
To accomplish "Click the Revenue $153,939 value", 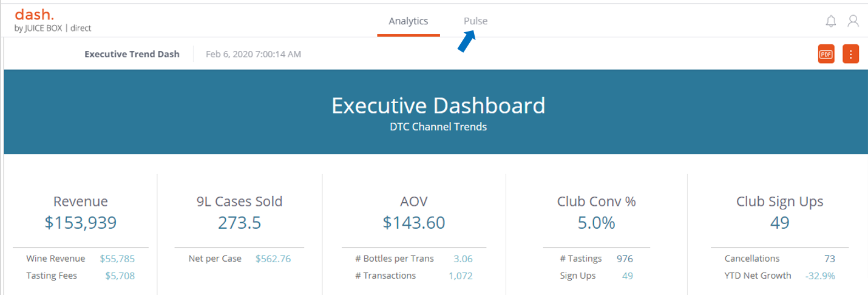I will point(80,223).
